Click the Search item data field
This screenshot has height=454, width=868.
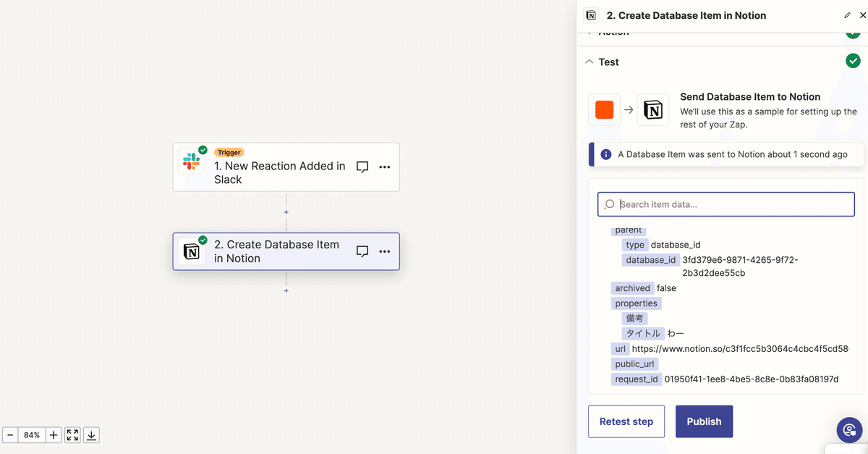[726, 204]
